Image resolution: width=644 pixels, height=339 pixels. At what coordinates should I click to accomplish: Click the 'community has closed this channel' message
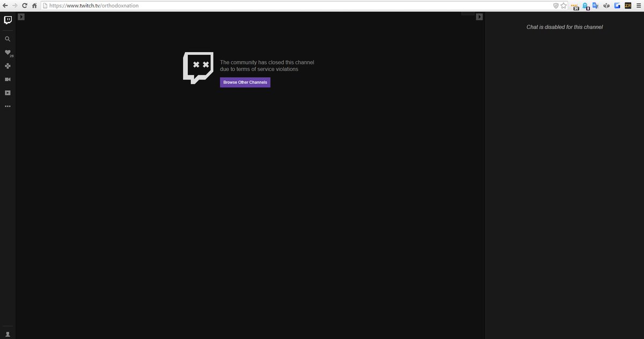267,66
